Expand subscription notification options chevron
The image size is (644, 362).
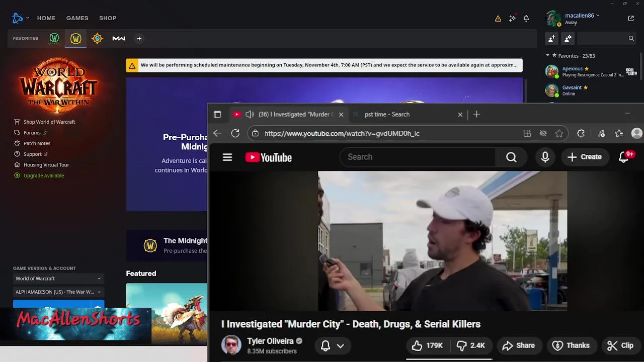click(x=341, y=346)
